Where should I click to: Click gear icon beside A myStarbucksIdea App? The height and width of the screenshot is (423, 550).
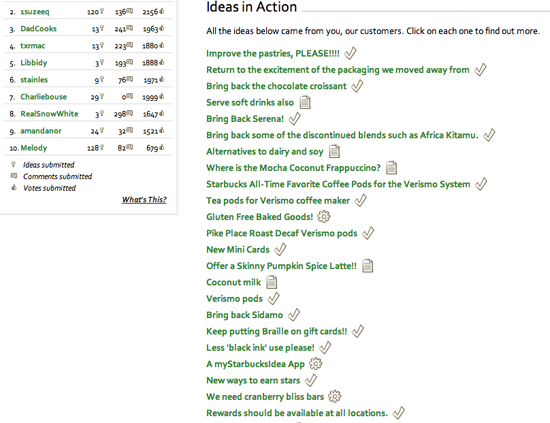click(x=315, y=364)
